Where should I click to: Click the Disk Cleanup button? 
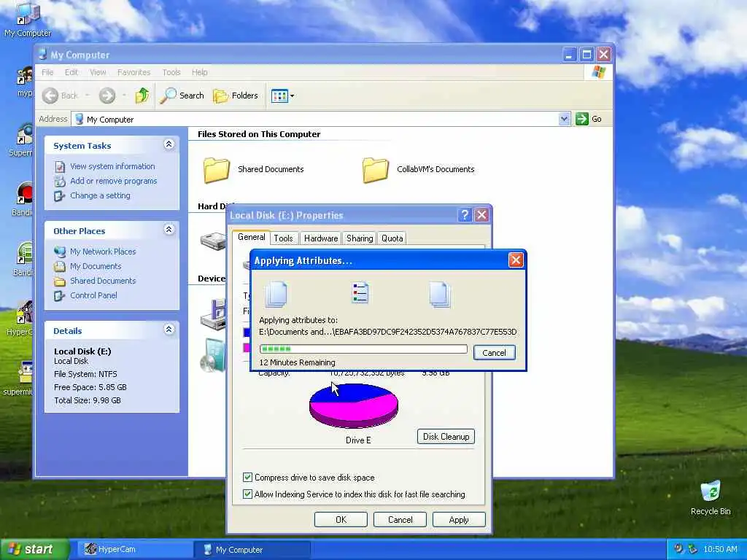click(446, 437)
